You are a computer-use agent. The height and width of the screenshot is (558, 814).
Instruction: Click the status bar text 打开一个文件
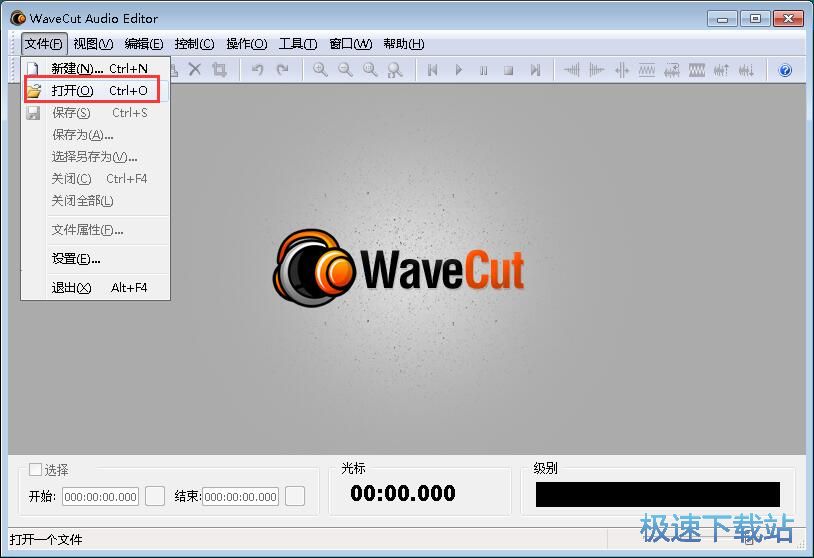pos(46,540)
